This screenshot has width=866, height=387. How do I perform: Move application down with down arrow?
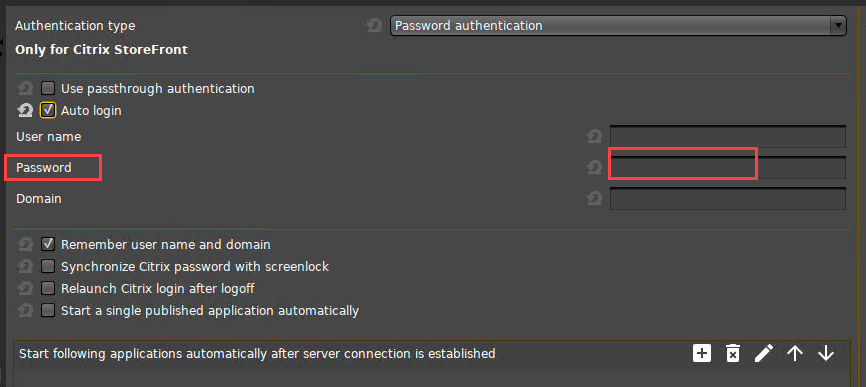point(826,353)
